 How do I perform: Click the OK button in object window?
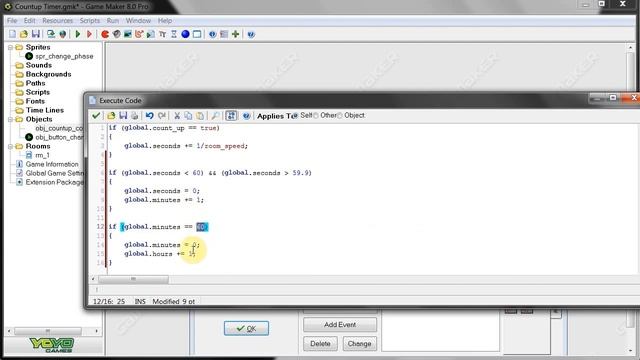246,328
